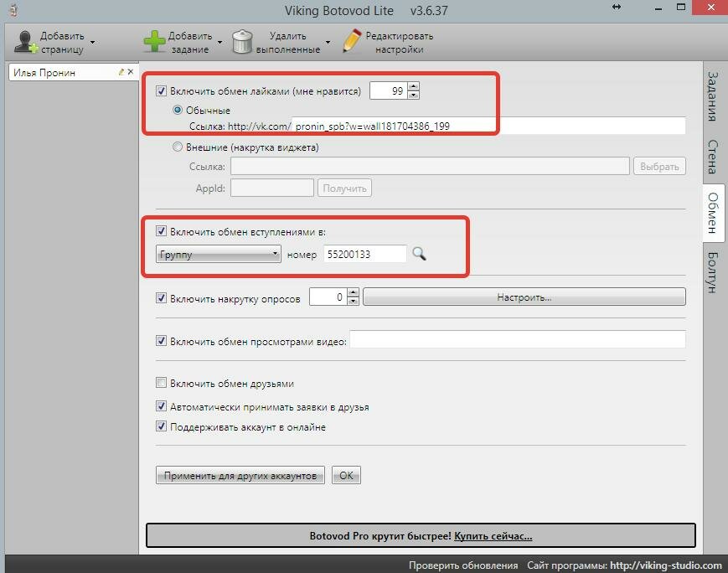Switch to the Стена tab
The height and width of the screenshot is (573, 728).
tap(713, 157)
